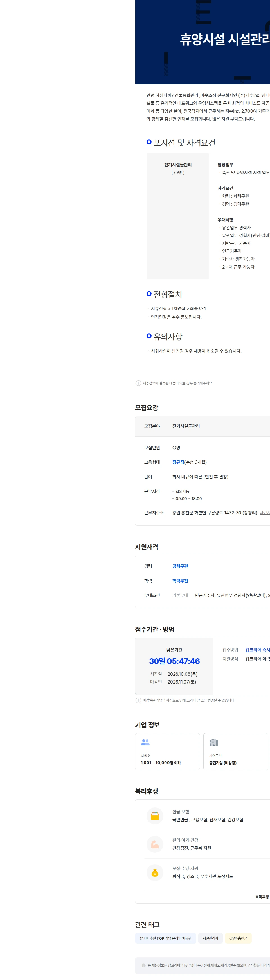Image resolution: width=270 pixels, height=980 pixels.
Task: Click the 관련 태그 section heading
Action: [147, 924]
